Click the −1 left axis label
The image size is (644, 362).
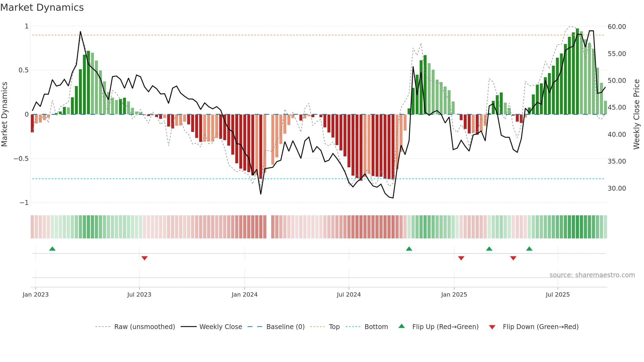pyautogui.click(x=24, y=203)
